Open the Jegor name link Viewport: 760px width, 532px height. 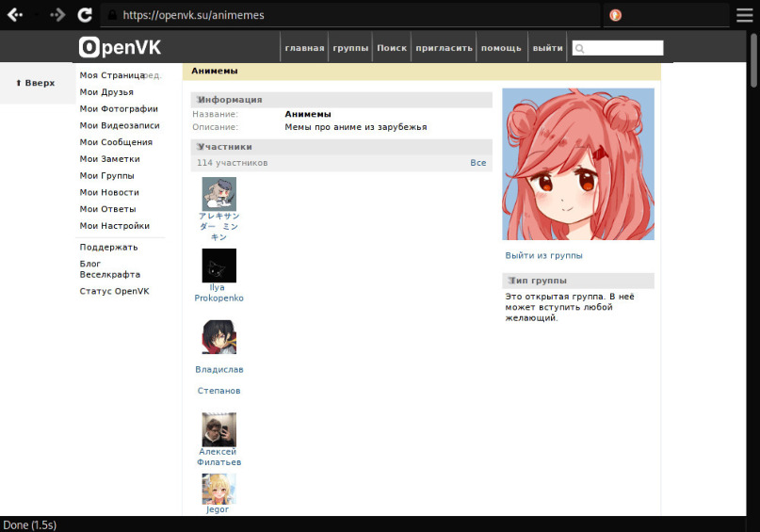[x=218, y=509]
